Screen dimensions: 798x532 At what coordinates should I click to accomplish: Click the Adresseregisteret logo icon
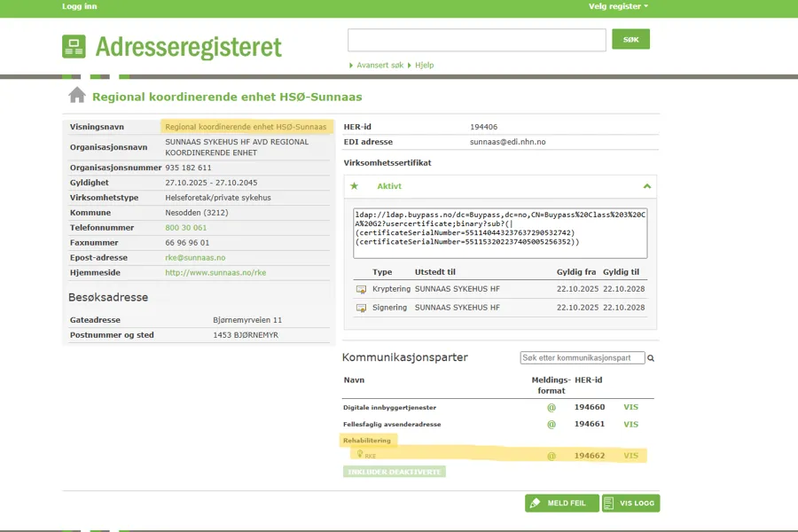click(74, 46)
